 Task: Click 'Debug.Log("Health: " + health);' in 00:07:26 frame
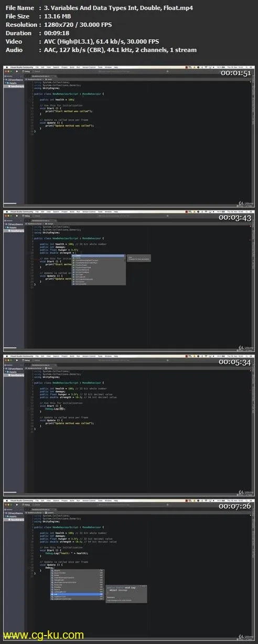point(67,553)
